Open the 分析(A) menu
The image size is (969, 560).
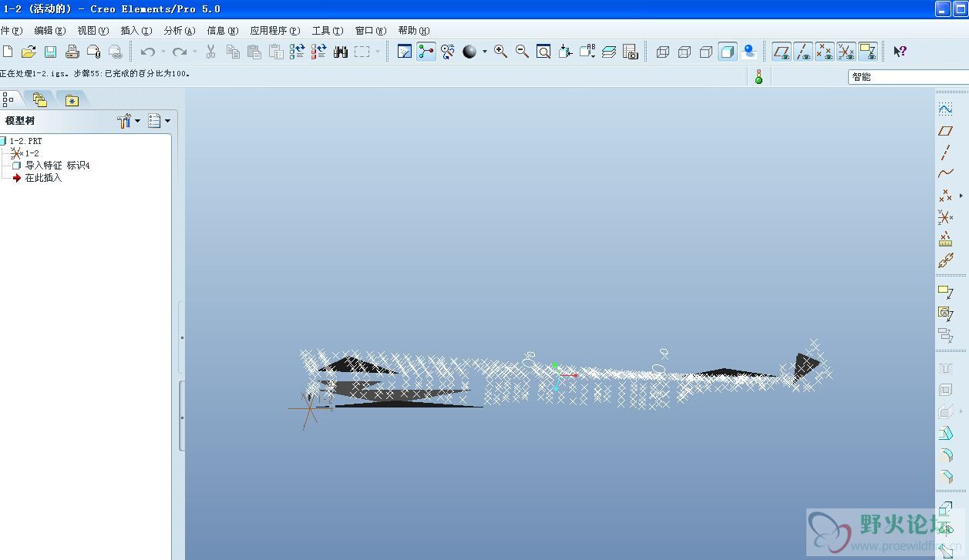click(180, 31)
